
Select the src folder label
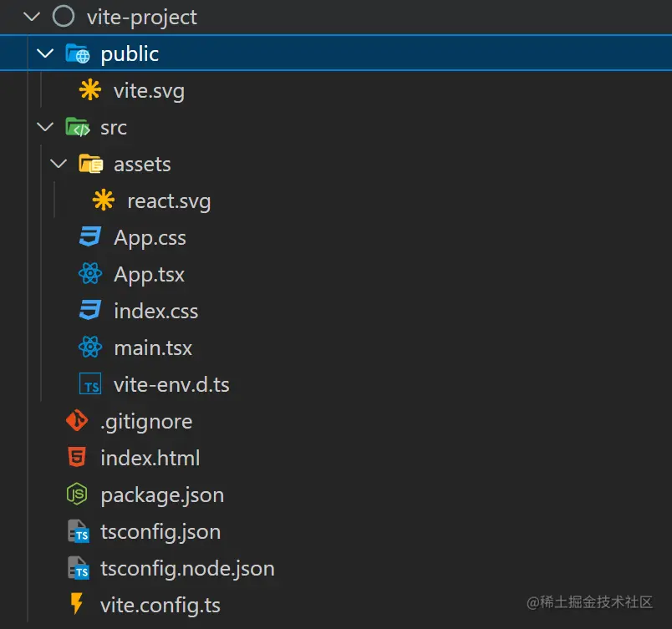point(114,128)
